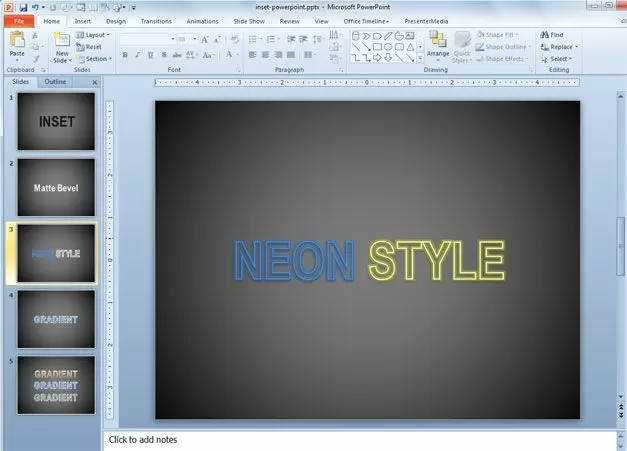Click the Reset slide button
627x451 pixels.
click(x=89, y=47)
